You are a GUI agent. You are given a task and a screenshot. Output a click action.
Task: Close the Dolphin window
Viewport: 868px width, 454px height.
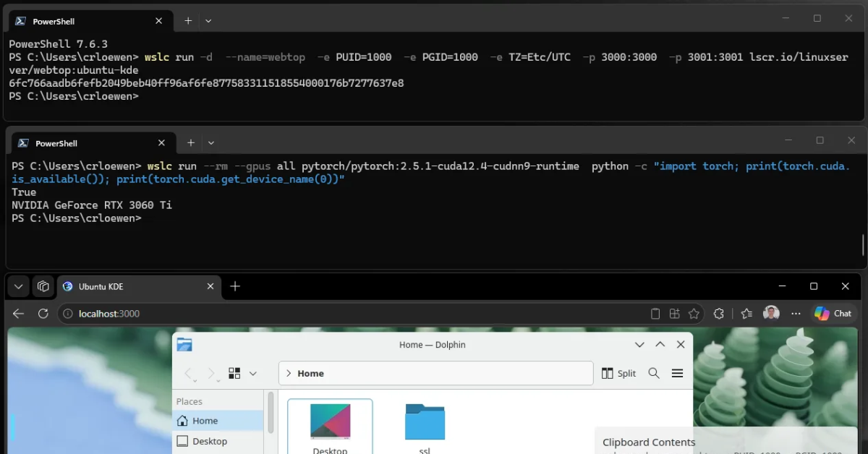(x=681, y=345)
